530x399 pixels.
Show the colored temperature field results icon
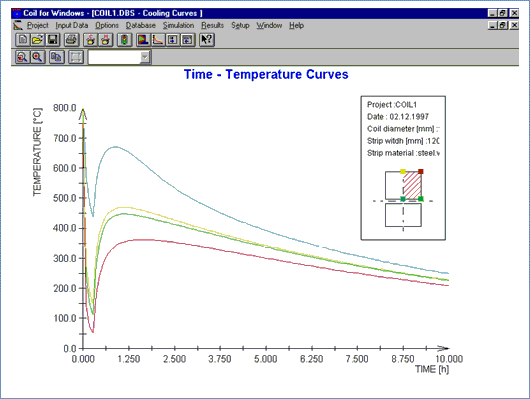(x=143, y=40)
